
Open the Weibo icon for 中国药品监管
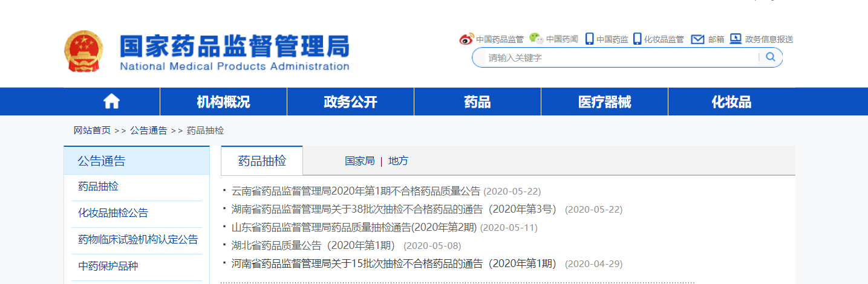click(466, 39)
